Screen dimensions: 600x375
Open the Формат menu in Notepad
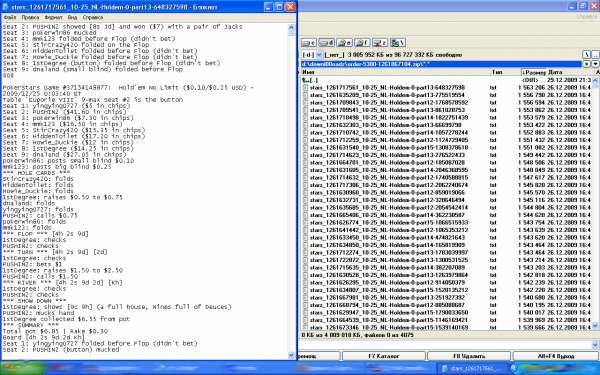53,17
